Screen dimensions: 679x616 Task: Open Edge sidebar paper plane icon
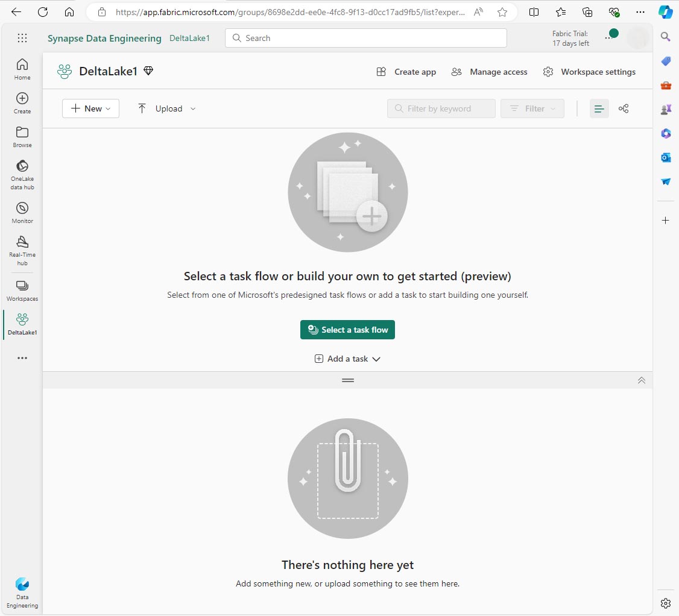[x=666, y=181]
